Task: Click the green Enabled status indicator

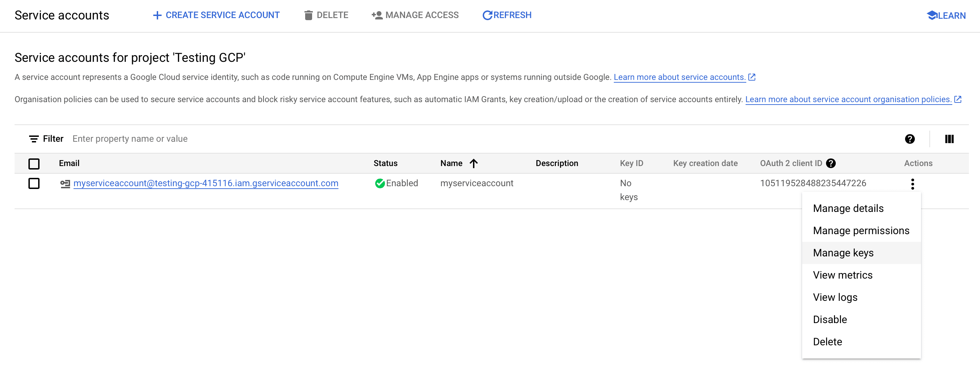Action: (380, 183)
